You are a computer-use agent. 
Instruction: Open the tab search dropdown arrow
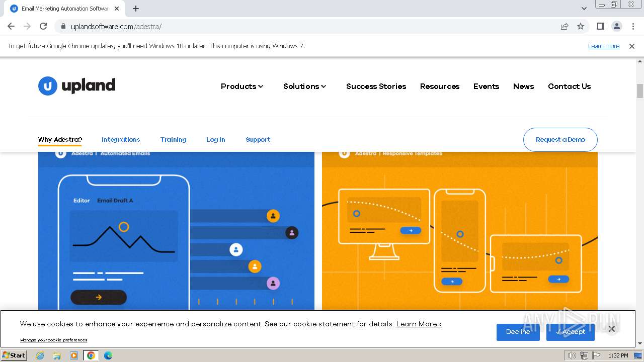[x=584, y=9]
